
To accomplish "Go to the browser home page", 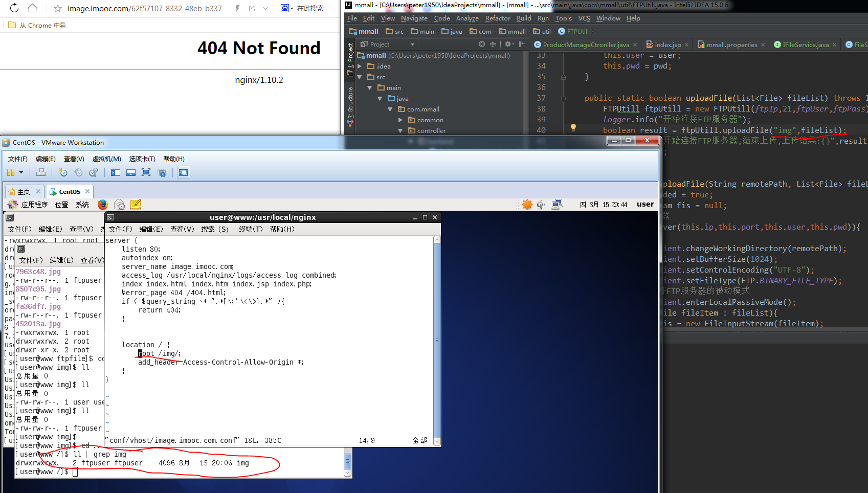I will 33,8.
